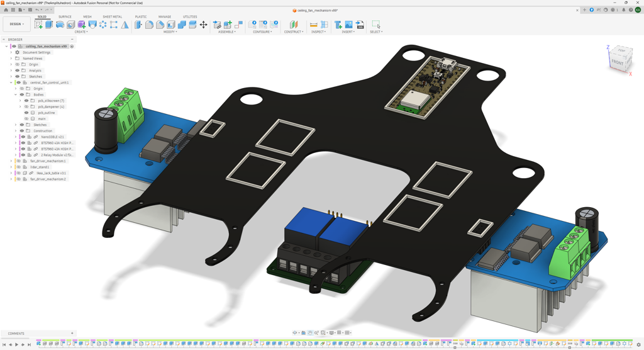Select the Hole tool icon
The width and height of the screenshot is (644, 350).
click(70, 25)
